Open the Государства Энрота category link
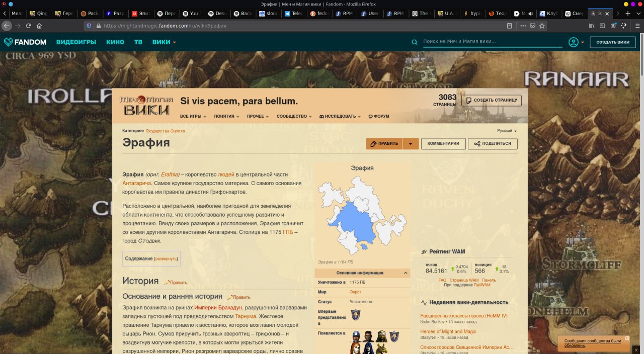Viewport: 644px width, 354px height. tap(165, 131)
